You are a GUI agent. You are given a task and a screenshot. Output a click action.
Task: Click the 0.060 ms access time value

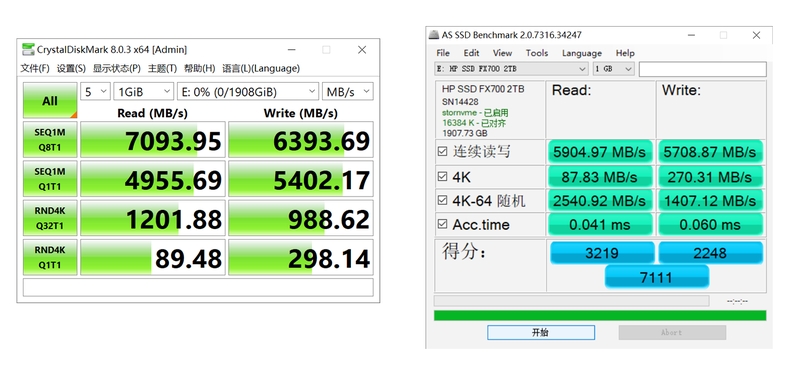point(710,225)
